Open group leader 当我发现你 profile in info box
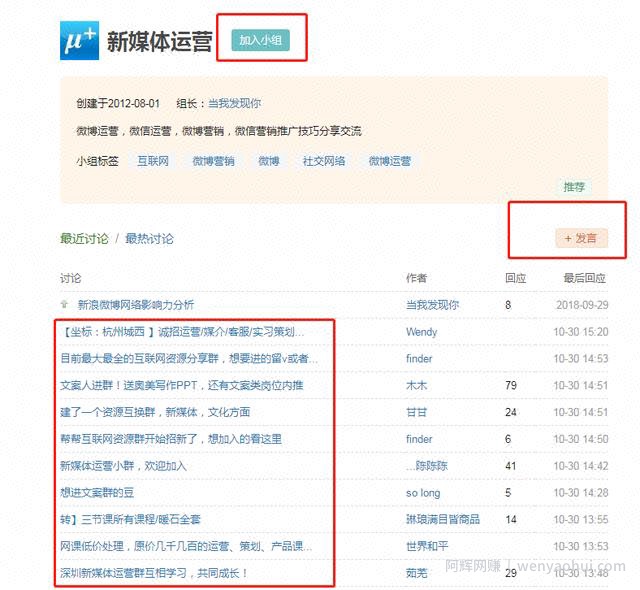The width and height of the screenshot is (640, 590). 234,103
